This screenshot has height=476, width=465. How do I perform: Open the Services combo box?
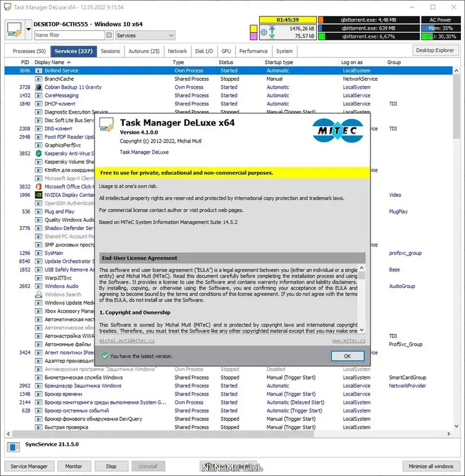(145, 36)
